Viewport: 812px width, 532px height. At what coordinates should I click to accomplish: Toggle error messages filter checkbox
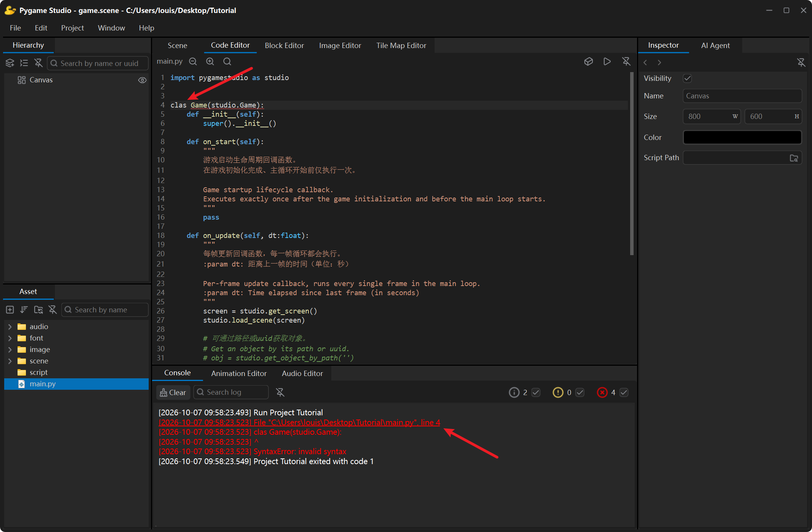point(624,392)
